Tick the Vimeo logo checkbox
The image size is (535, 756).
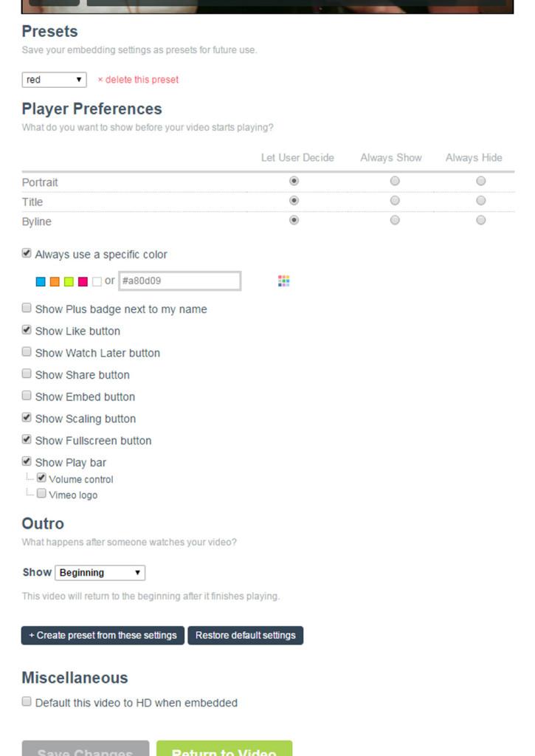[42, 494]
